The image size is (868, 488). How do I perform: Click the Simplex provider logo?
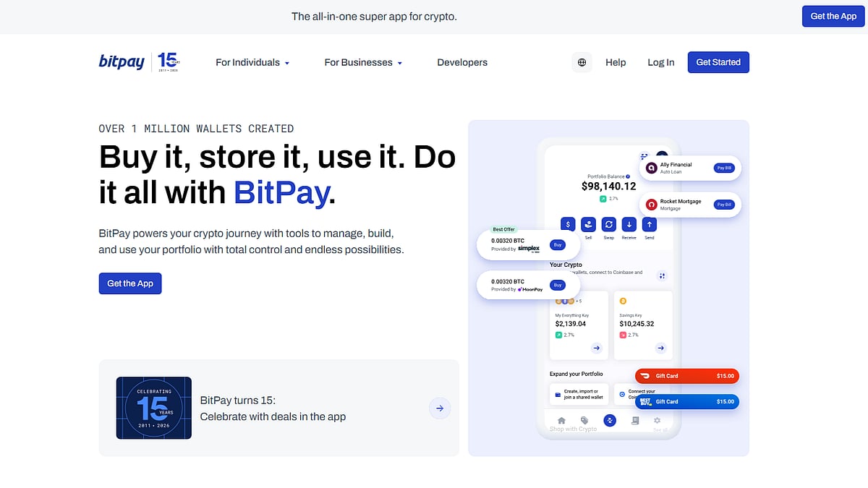click(529, 249)
